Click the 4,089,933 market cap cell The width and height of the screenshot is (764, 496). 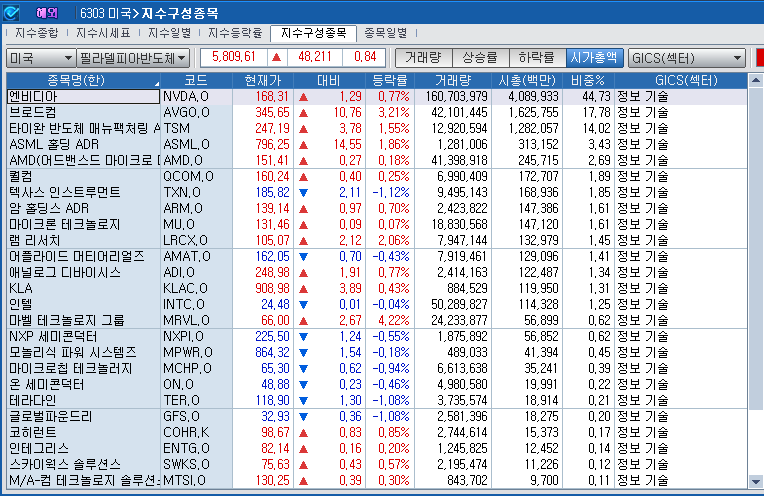click(527, 96)
